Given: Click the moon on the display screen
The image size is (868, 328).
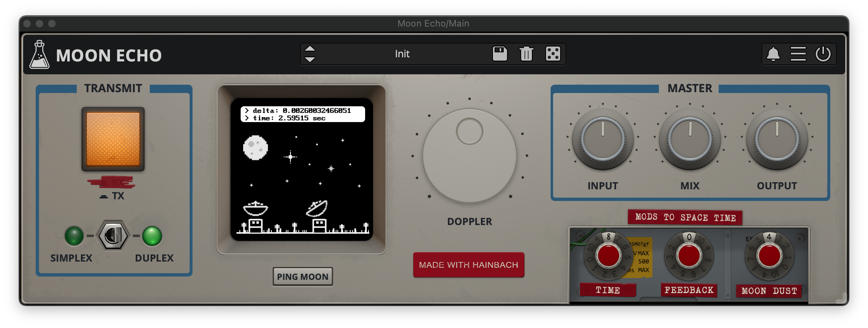Looking at the screenshot, I should coord(255,148).
